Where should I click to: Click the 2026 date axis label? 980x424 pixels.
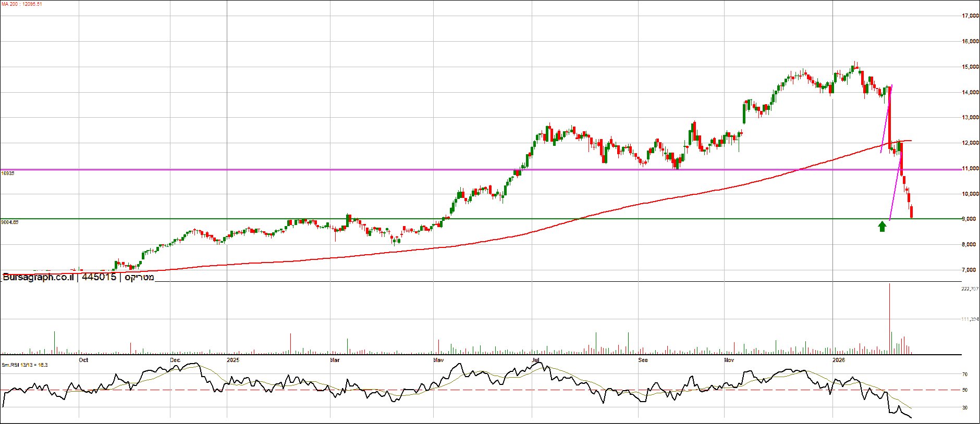pos(838,360)
